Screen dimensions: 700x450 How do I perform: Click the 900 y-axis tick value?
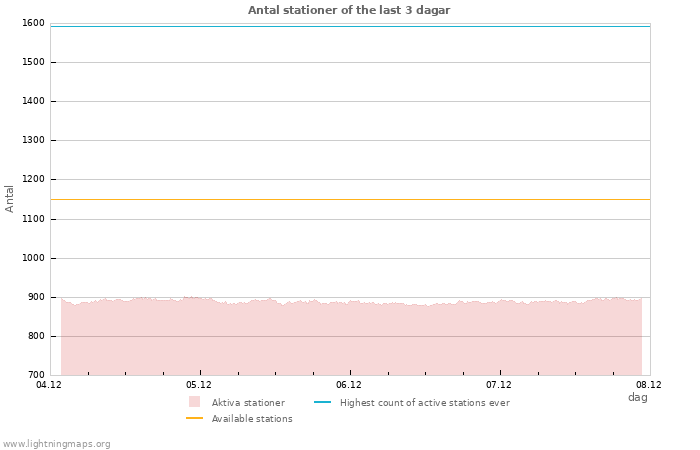point(36,297)
